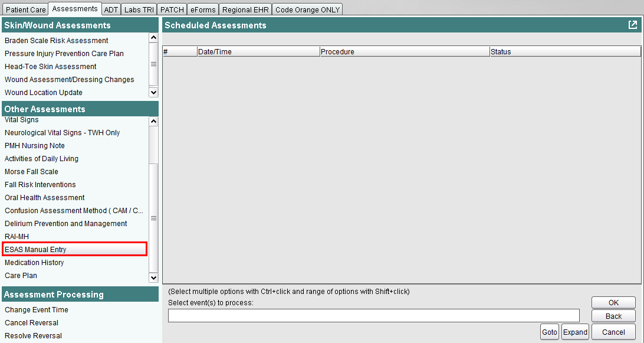Click the Back button

pyautogui.click(x=613, y=316)
